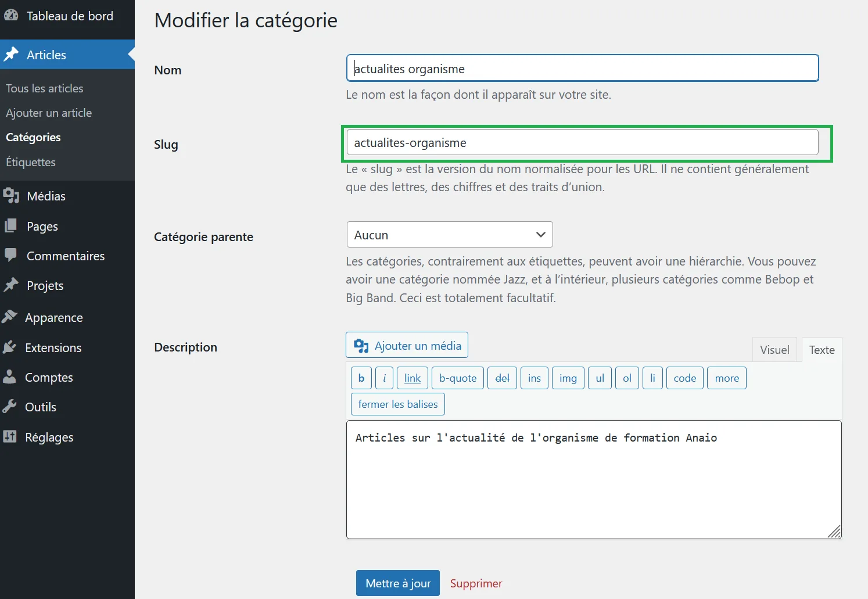Open Réglages settings in the sidebar
Screen dimensions: 868x599
[48, 437]
